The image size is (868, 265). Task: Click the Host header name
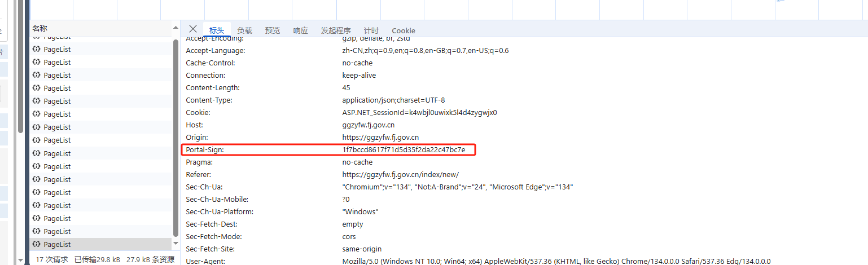click(x=195, y=125)
